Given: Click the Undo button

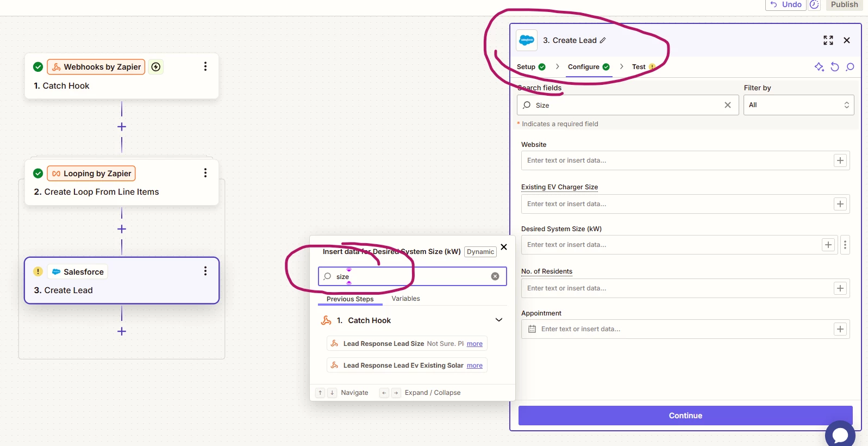Looking at the screenshot, I should point(786,4).
